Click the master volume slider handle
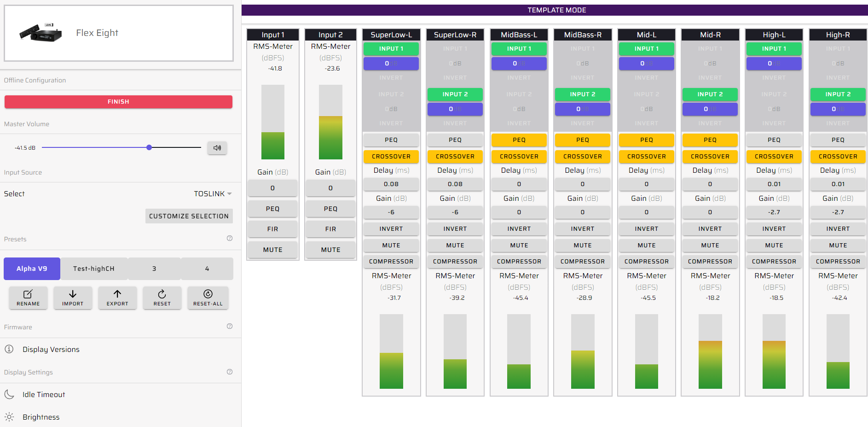The width and height of the screenshot is (868, 427). click(149, 148)
